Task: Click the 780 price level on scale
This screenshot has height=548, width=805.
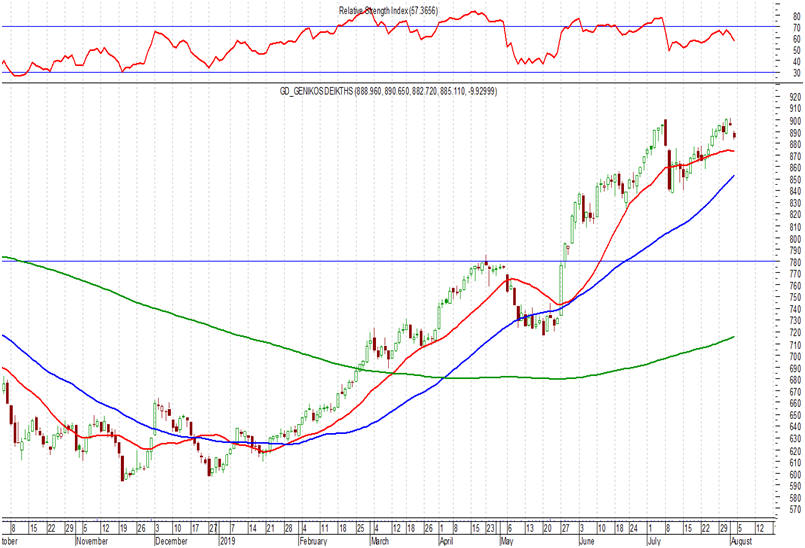Action: pyautogui.click(x=795, y=262)
